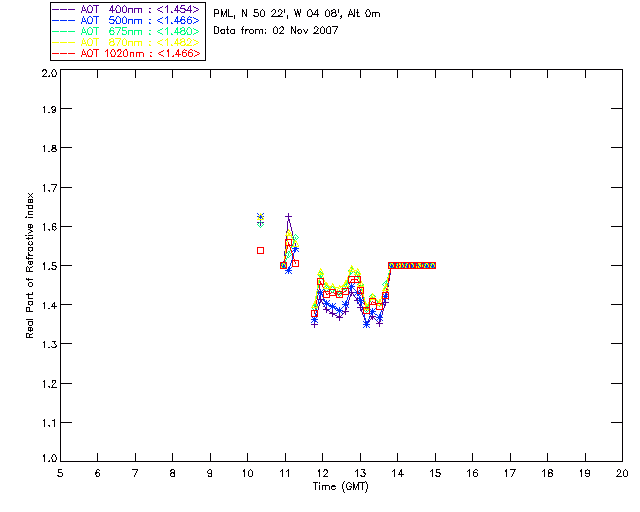
Task: Click x-axis value 17
Action: 510,473
